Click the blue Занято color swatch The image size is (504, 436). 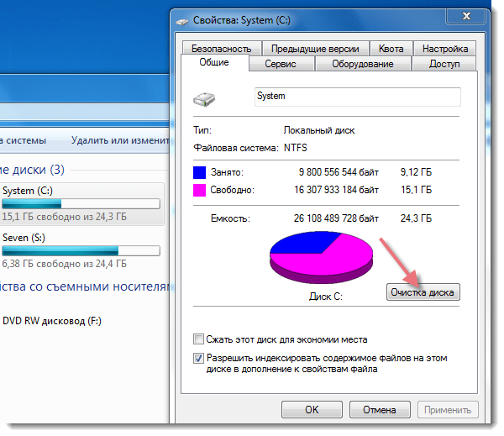[199, 172]
